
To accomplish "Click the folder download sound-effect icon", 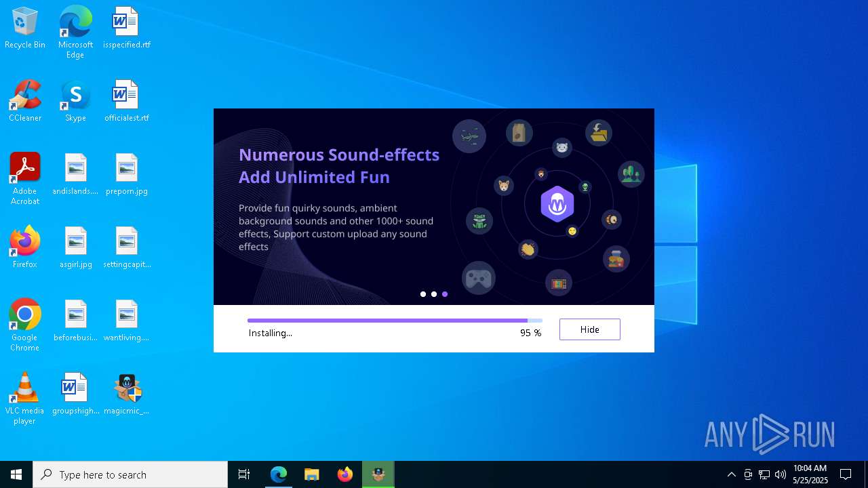I will [599, 133].
